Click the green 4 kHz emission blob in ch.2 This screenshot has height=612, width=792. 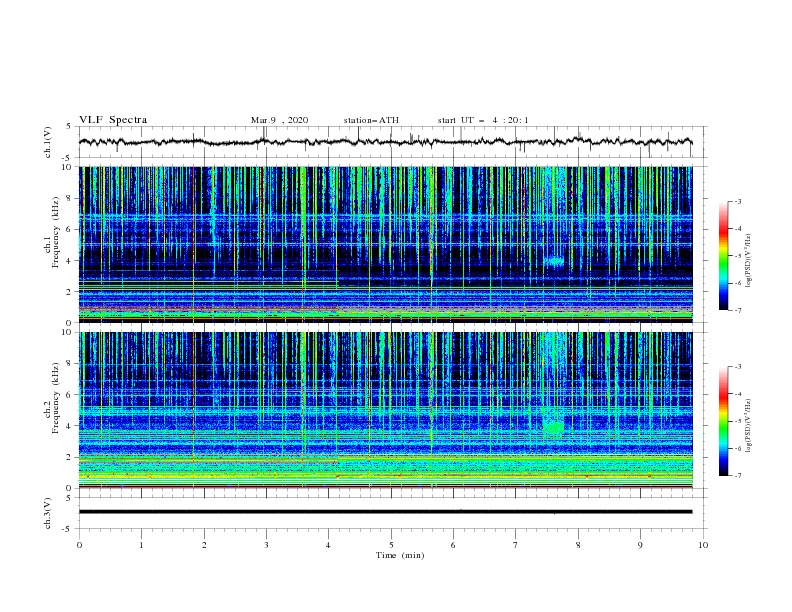tap(554, 428)
